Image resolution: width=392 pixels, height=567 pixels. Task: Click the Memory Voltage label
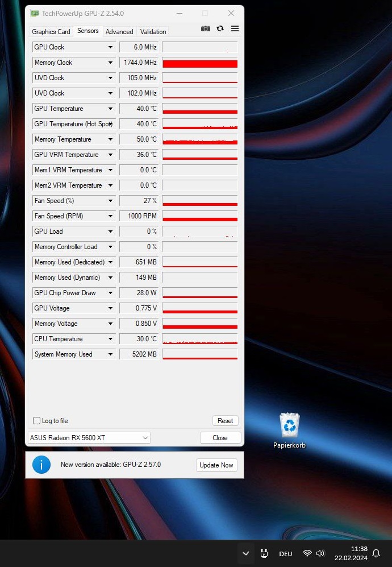(56, 324)
